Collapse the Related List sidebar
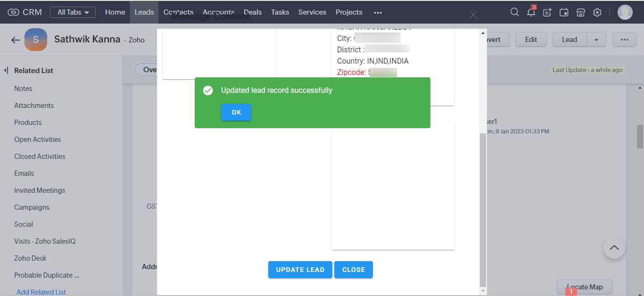 (x=6, y=71)
